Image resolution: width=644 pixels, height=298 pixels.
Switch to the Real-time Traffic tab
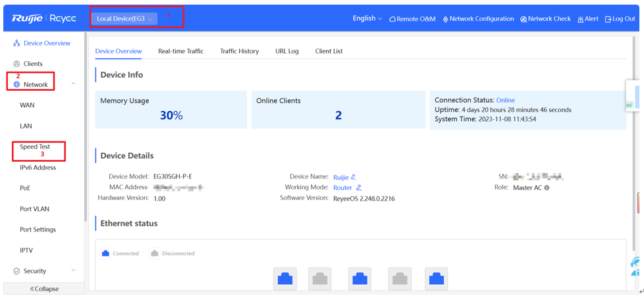(x=180, y=51)
